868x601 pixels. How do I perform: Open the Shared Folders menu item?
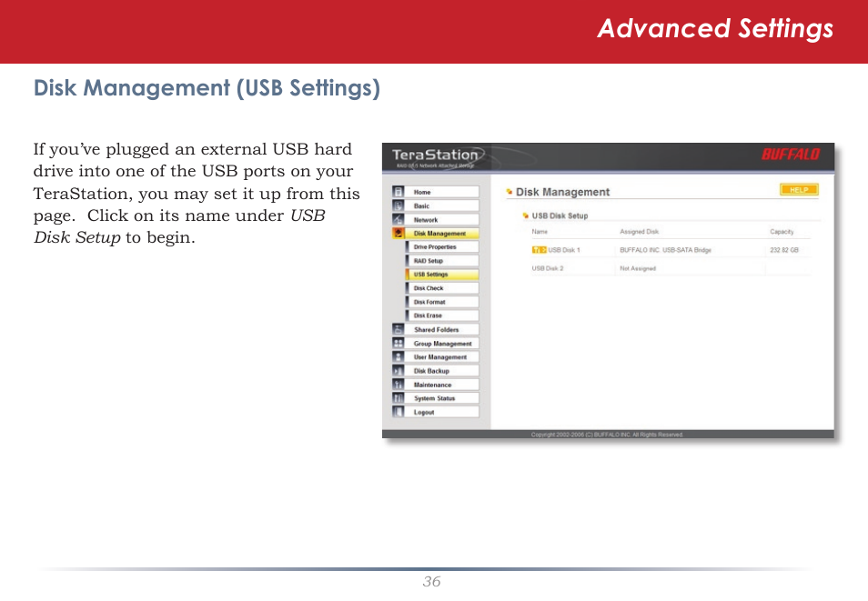(x=442, y=329)
